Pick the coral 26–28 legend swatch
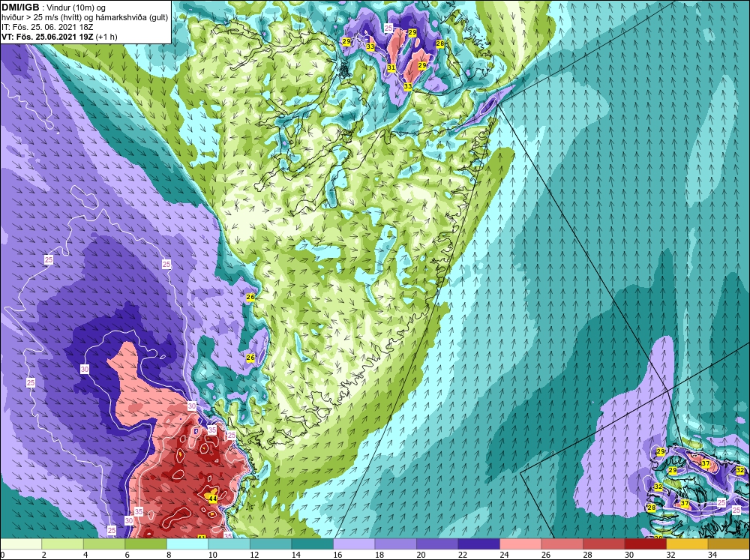Image resolution: width=750 pixels, height=560 pixels. [x=562, y=544]
